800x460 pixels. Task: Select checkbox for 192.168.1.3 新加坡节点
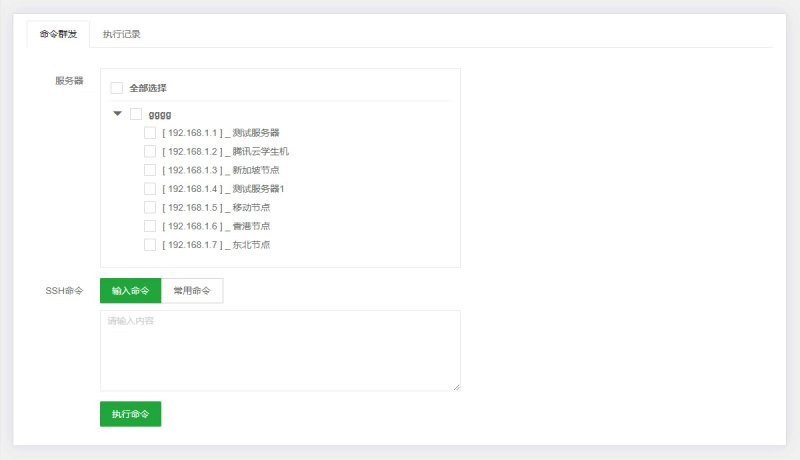150,170
